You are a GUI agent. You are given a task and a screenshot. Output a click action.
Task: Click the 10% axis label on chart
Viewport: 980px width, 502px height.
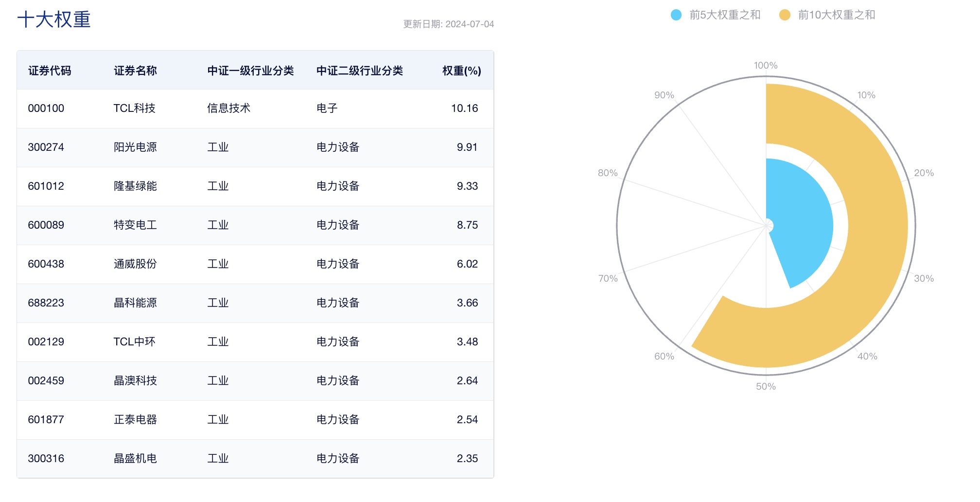866,95
